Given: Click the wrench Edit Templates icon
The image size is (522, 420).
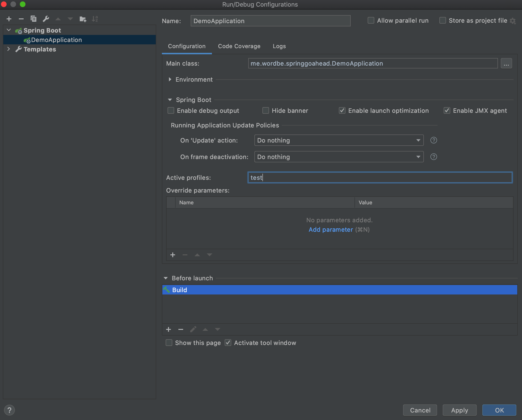Looking at the screenshot, I should [46, 19].
